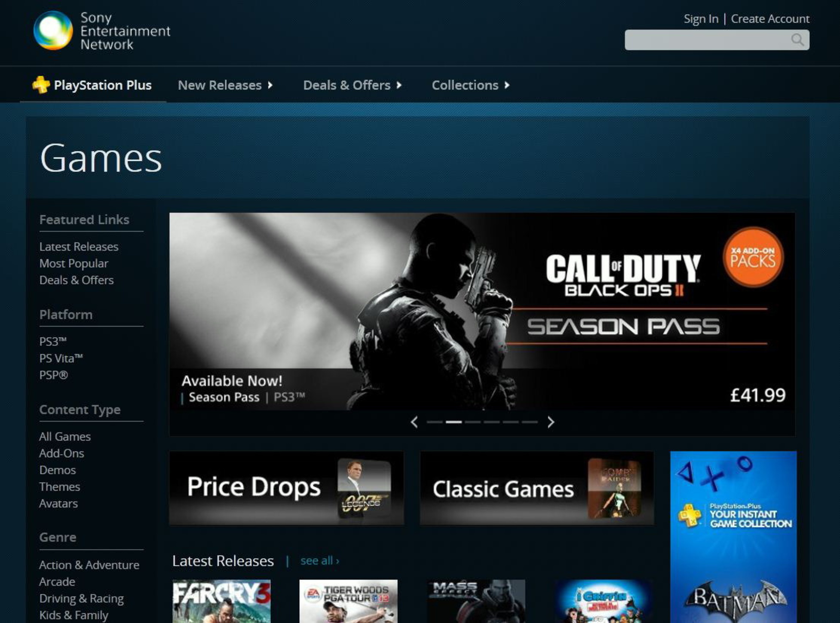Click the Latest Releases link

pos(79,246)
